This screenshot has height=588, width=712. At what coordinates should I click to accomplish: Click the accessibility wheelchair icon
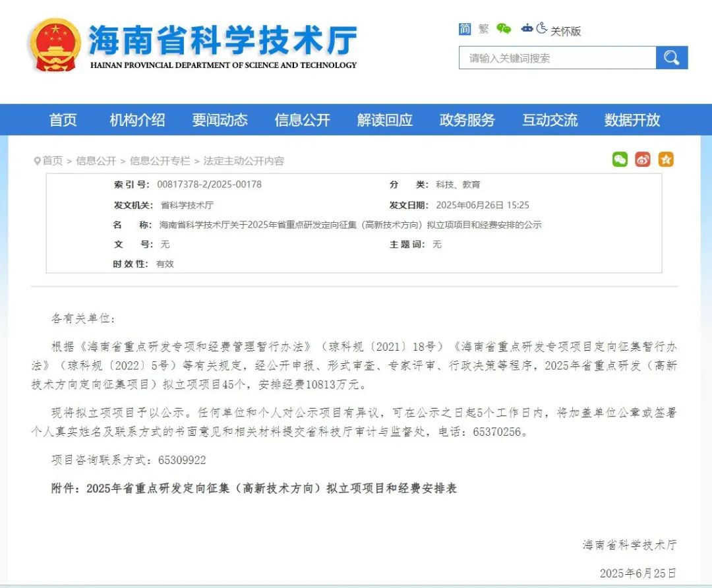542,28
